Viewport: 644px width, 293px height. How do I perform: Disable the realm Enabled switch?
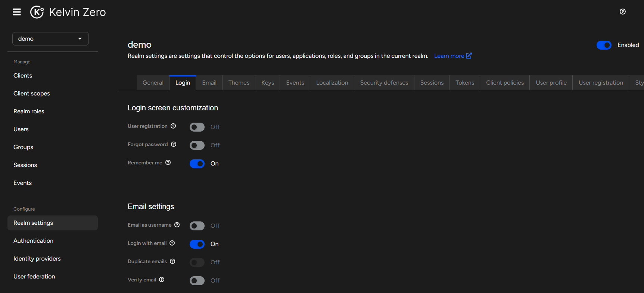point(604,45)
